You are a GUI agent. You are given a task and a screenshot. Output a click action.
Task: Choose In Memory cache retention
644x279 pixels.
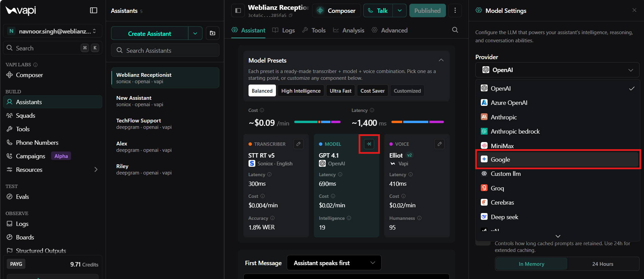point(531,264)
